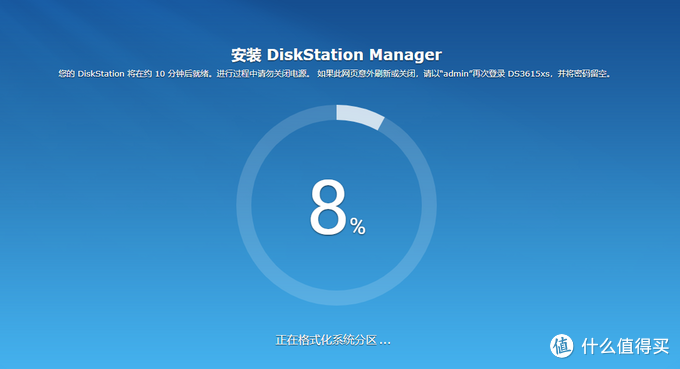The height and width of the screenshot is (369, 680).
Task: Click the DS3615xs instruction line under the title
Action: tap(335, 74)
